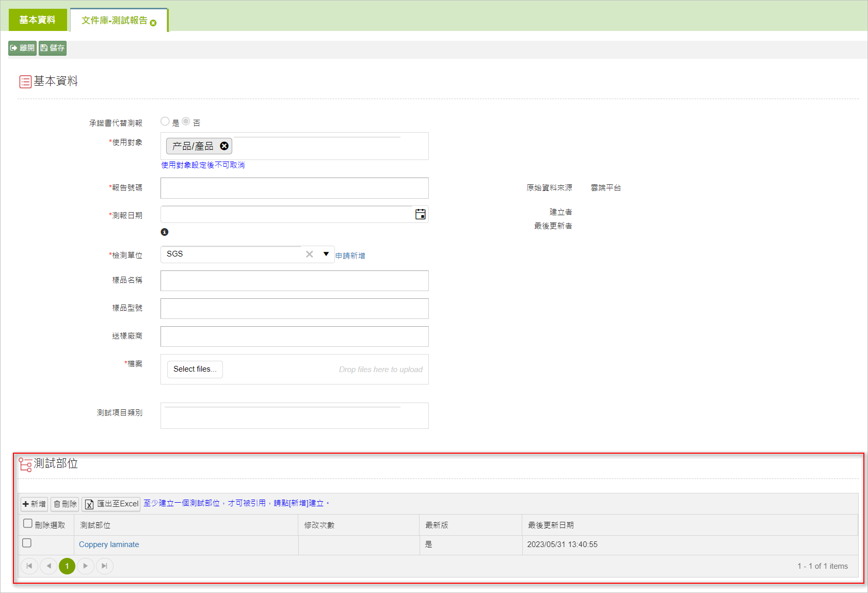Click the Select files... button
Viewport: 868px width, 593px height.
point(195,370)
